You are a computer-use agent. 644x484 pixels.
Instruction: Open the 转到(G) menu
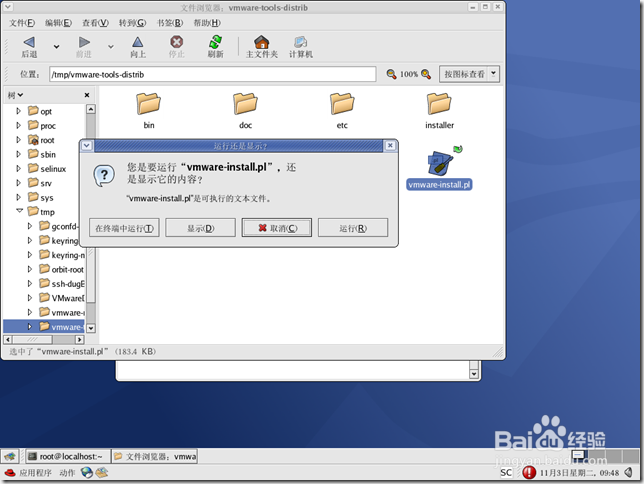[x=132, y=23]
